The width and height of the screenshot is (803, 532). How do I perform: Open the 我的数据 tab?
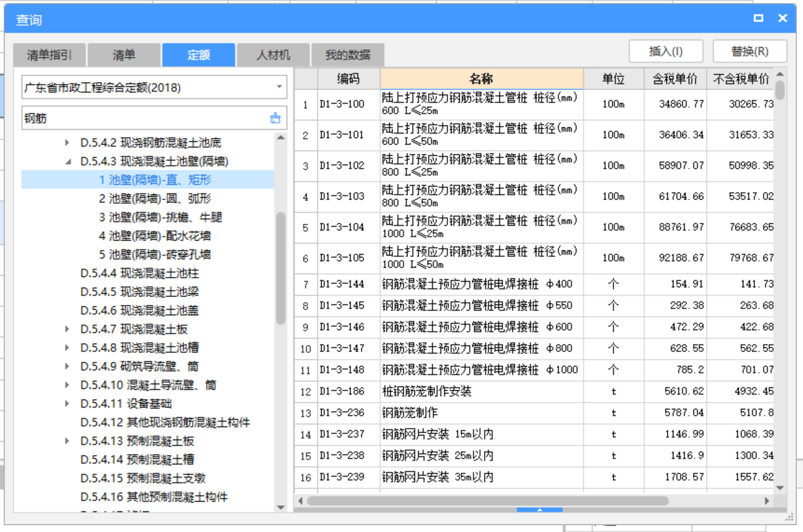tap(348, 55)
